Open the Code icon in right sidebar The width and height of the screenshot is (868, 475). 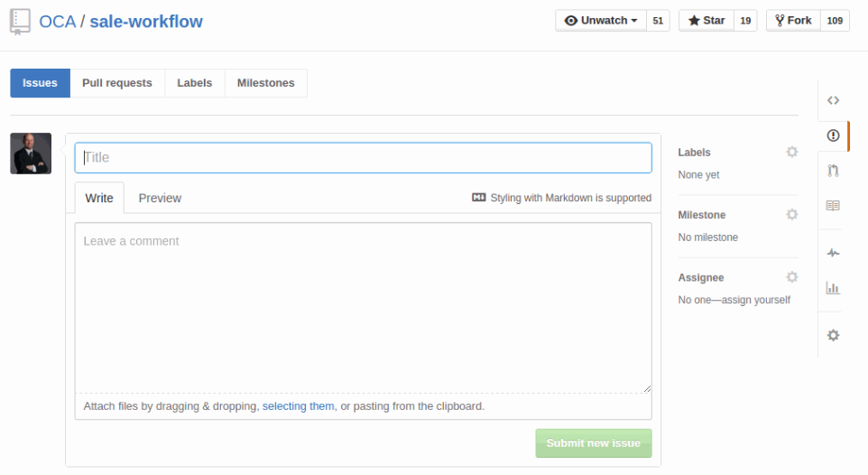[833, 100]
